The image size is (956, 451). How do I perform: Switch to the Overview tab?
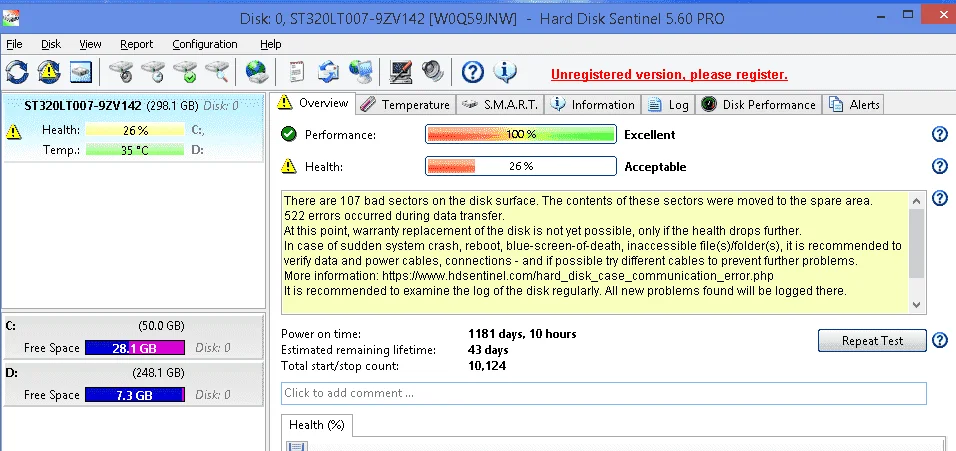click(313, 103)
